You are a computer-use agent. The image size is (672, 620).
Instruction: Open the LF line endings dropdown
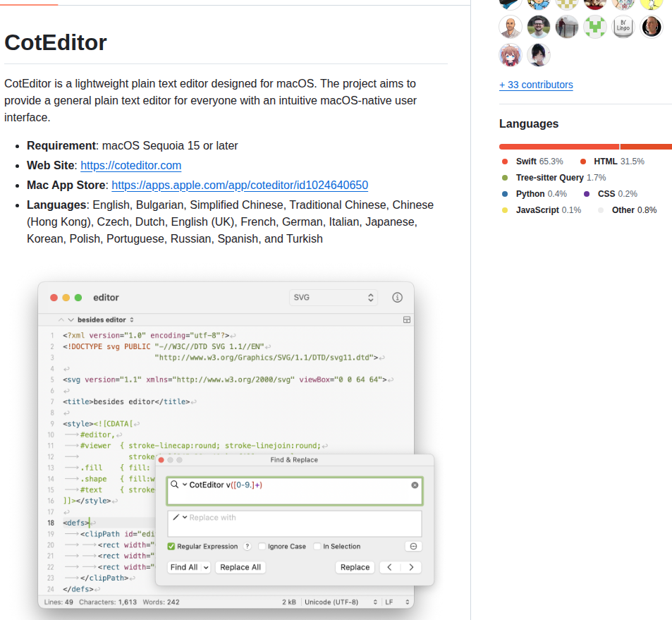point(397,602)
